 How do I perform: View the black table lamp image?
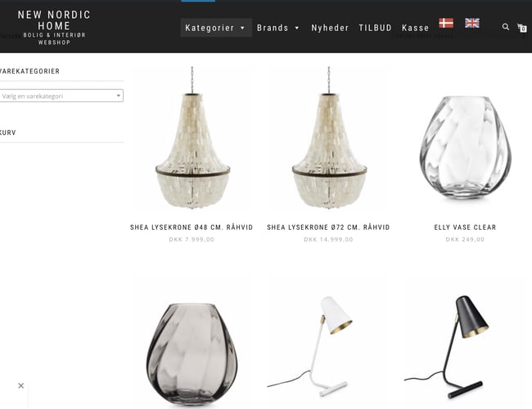coord(447,347)
